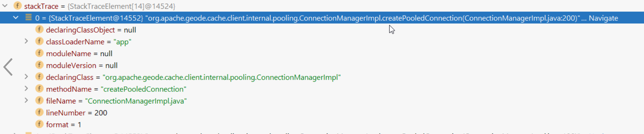Click the moduleName field icon
The width and height of the screenshot is (644, 134).
click(x=40, y=53)
